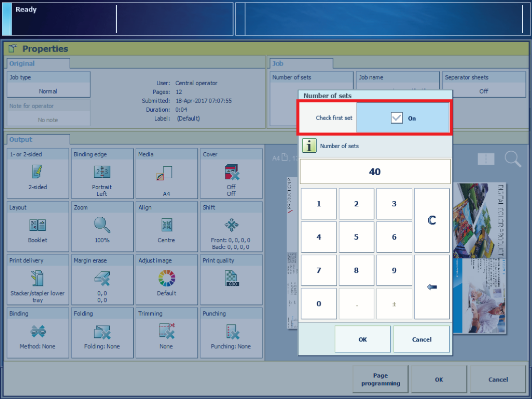
Task: Open the Zoom magnifier setting at 100%
Action: [102, 225]
